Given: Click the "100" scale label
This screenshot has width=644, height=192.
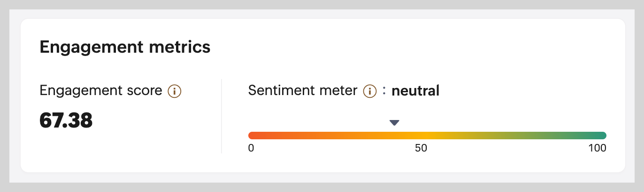Looking at the screenshot, I should (598, 148).
